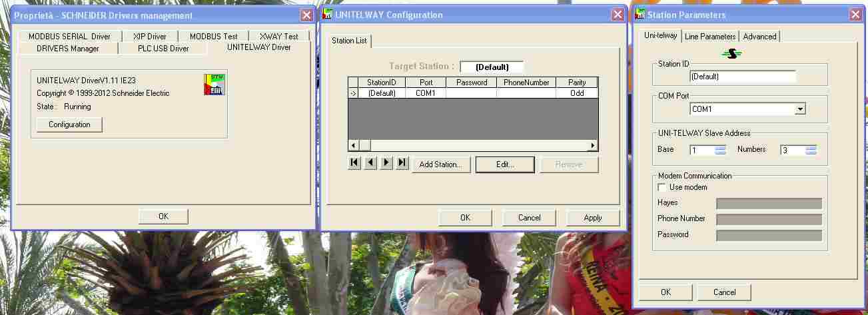Viewport: 868px width, 315px height.
Task: Go to next station record
Action: (386, 162)
